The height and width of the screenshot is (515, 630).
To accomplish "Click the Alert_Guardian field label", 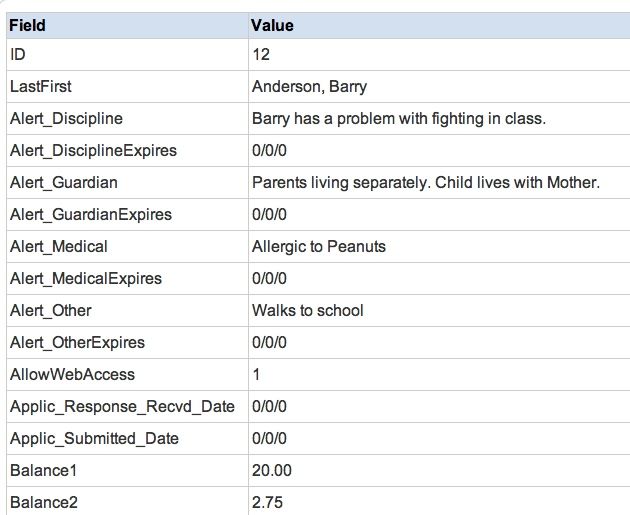I will [x=64, y=182].
